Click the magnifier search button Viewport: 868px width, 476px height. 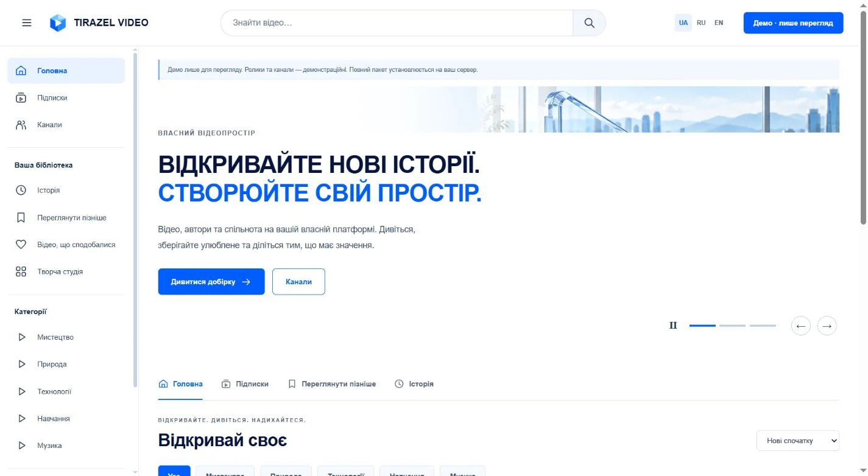coord(589,23)
